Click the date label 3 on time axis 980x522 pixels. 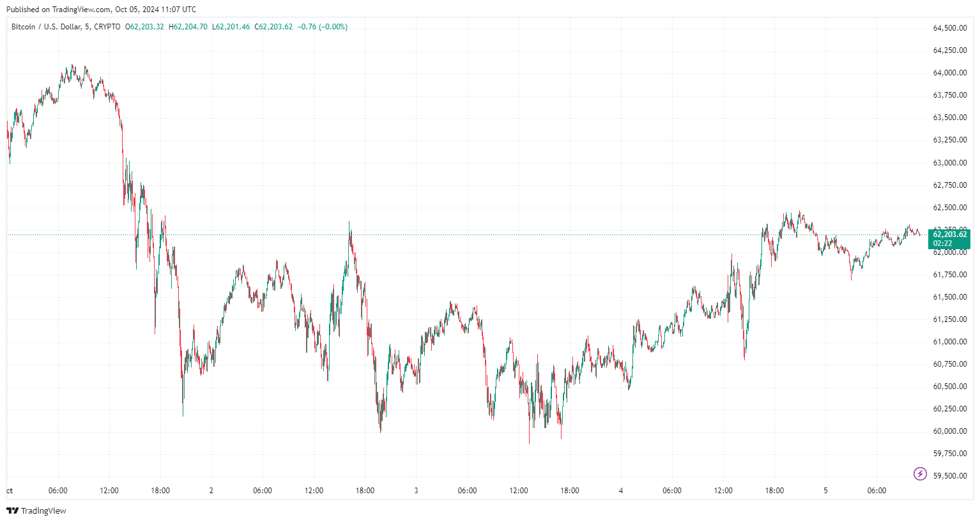pyautogui.click(x=416, y=491)
